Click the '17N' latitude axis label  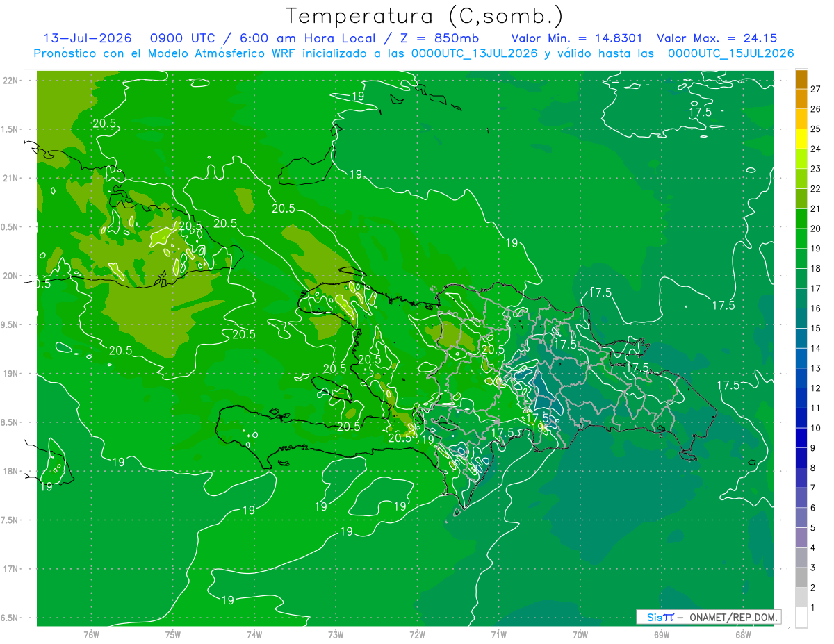click(10, 569)
